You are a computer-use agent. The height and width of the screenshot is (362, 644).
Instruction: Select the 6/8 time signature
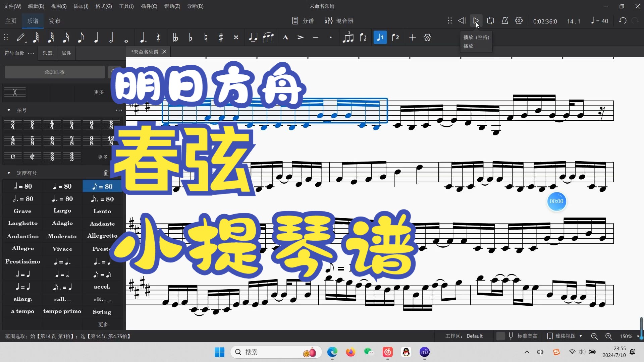point(52,140)
